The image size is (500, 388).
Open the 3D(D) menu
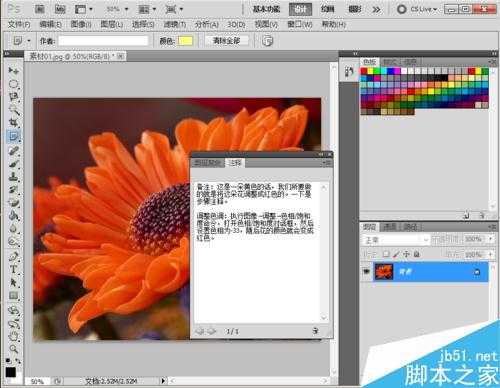[x=236, y=24]
